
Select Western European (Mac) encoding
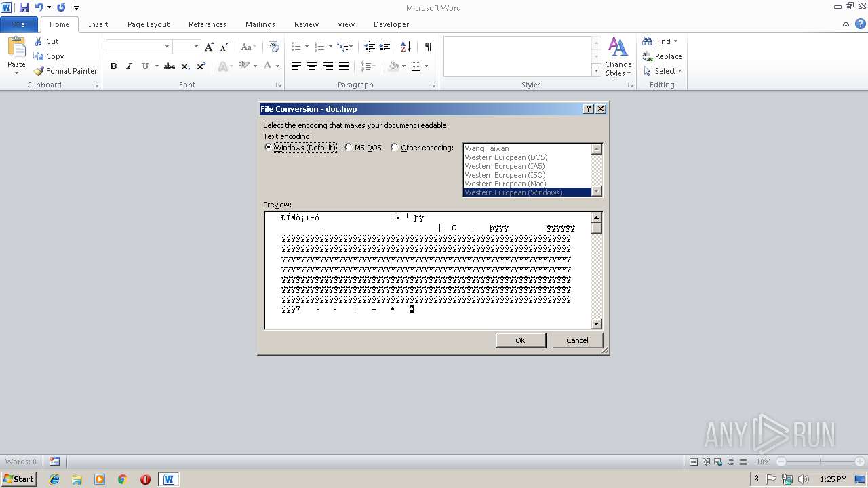505,184
